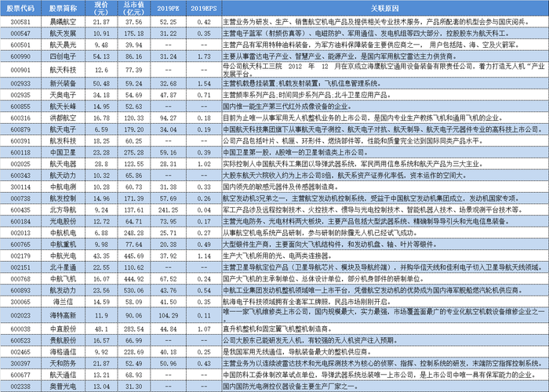Screen dimensions: 549x392
Task: Select stock code 000901
Action: (x=20, y=70)
